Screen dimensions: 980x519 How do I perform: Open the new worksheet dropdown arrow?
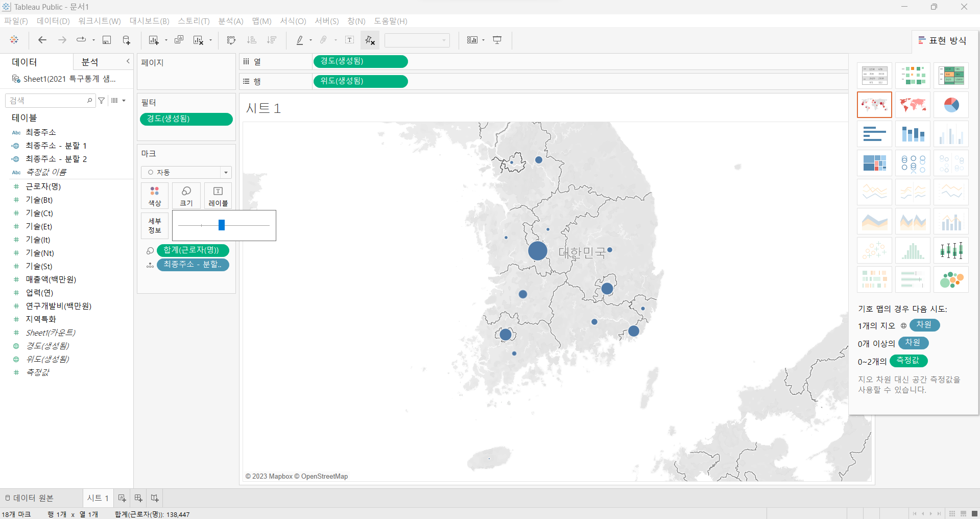click(x=166, y=40)
